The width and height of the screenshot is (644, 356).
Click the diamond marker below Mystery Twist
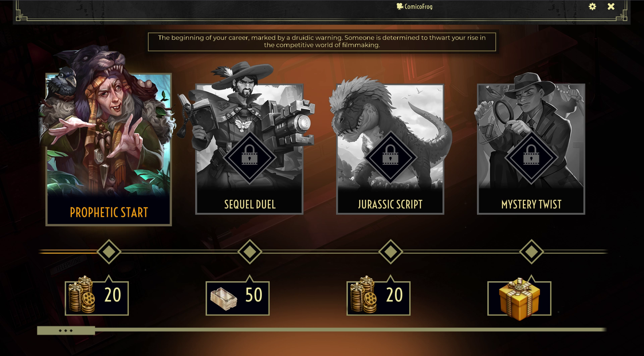tap(531, 251)
